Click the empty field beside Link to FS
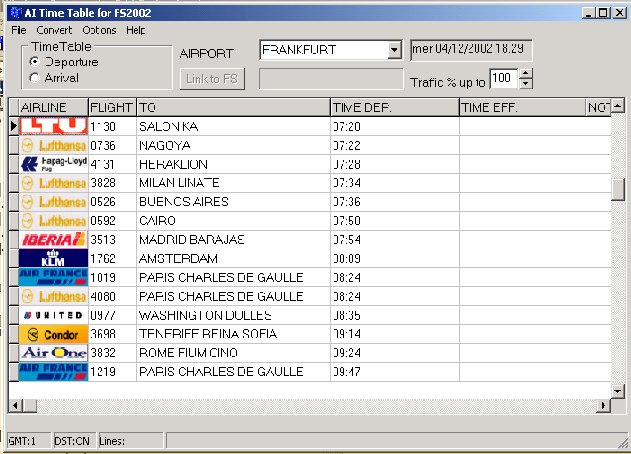 point(331,79)
